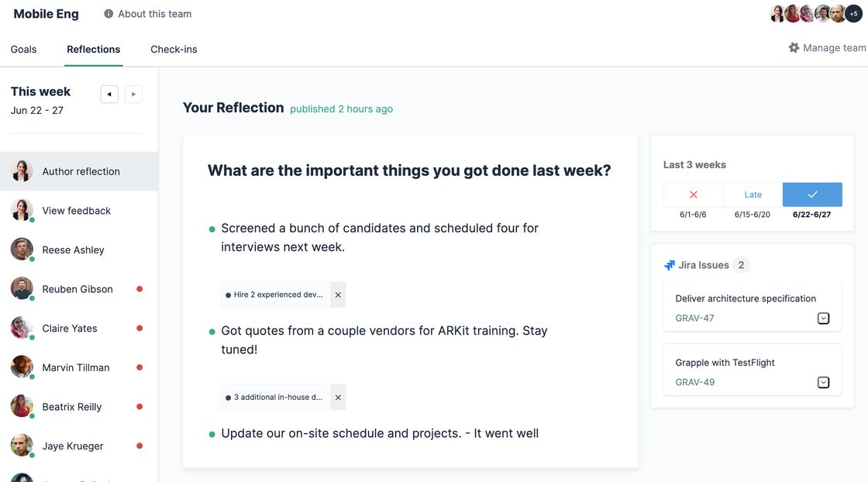
Task: Remove the 'Hire 2 experienced dev...' goal tag
Action: (x=338, y=294)
